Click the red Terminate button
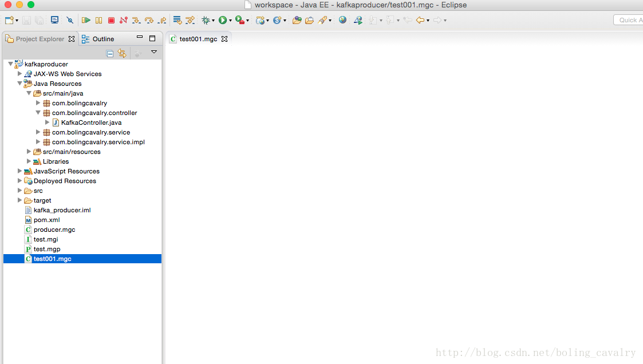The height and width of the screenshot is (364, 643). click(111, 20)
